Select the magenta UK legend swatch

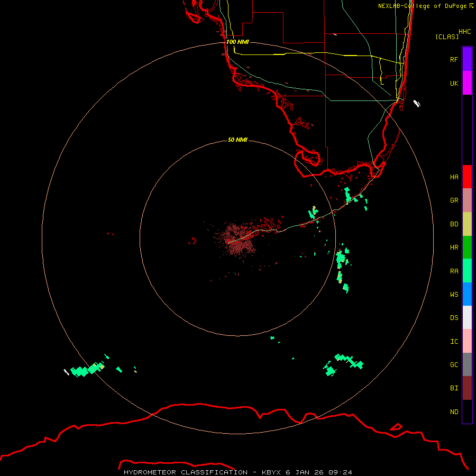(x=467, y=83)
